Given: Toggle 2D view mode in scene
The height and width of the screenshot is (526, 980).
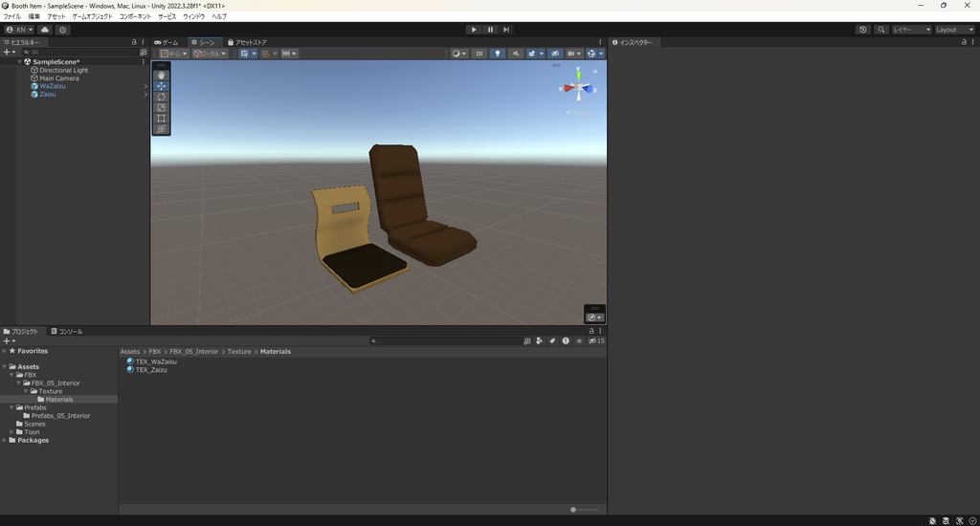Looking at the screenshot, I should point(479,54).
